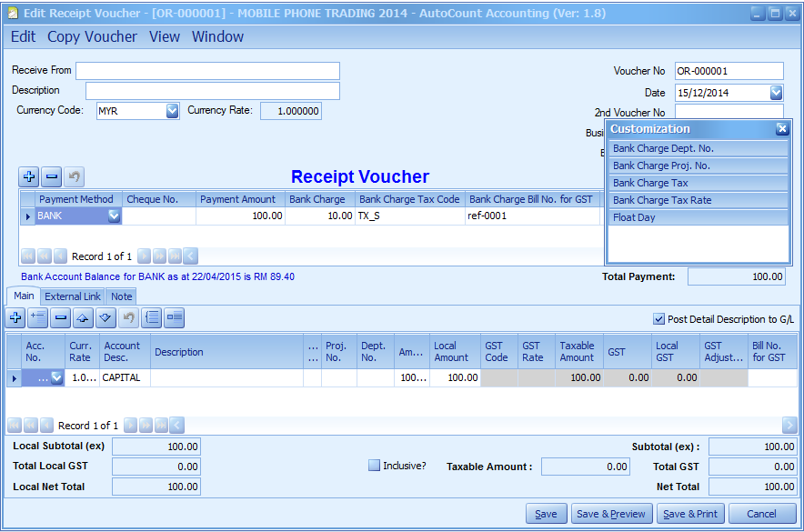Move the selected detail row down

pyautogui.click(x=105, y=317)
